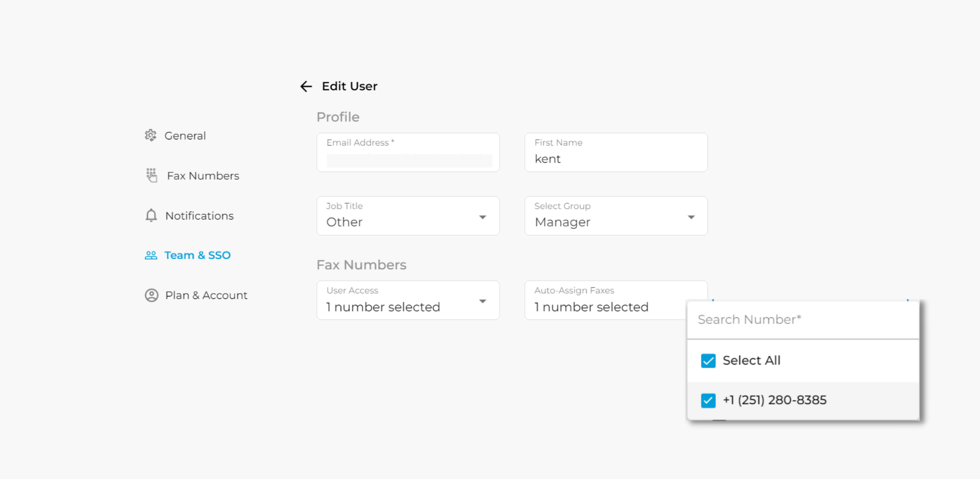Click the Plan & Account profile icon
Viewport: 980px width, 479px height.
(152, 295)
